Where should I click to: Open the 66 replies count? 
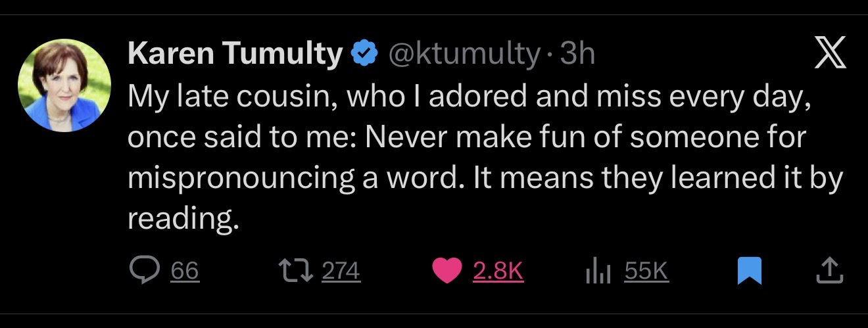185,271
